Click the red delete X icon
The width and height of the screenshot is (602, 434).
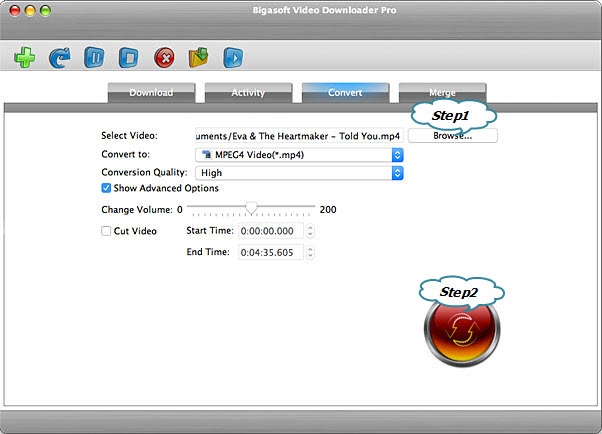click(164, 58)
